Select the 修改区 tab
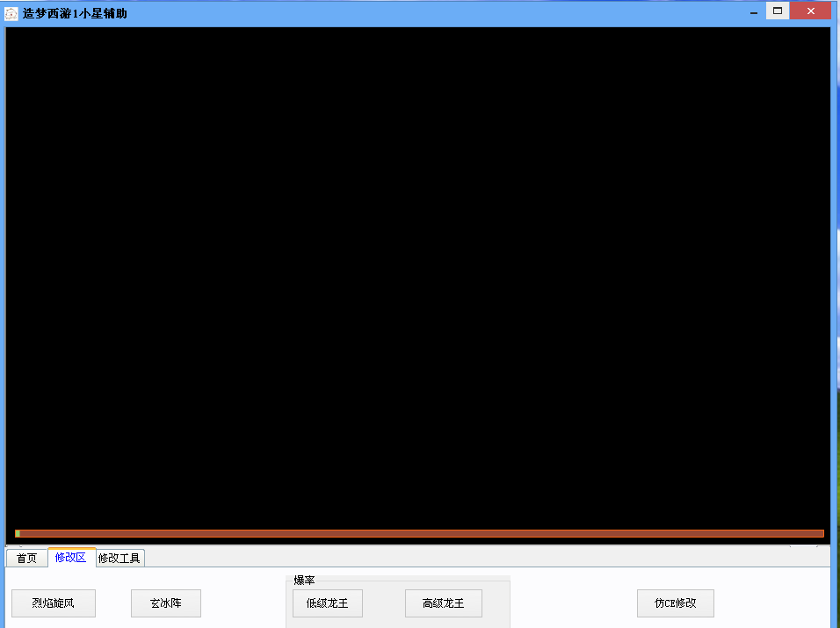The image size is (840, 628). 71,558
